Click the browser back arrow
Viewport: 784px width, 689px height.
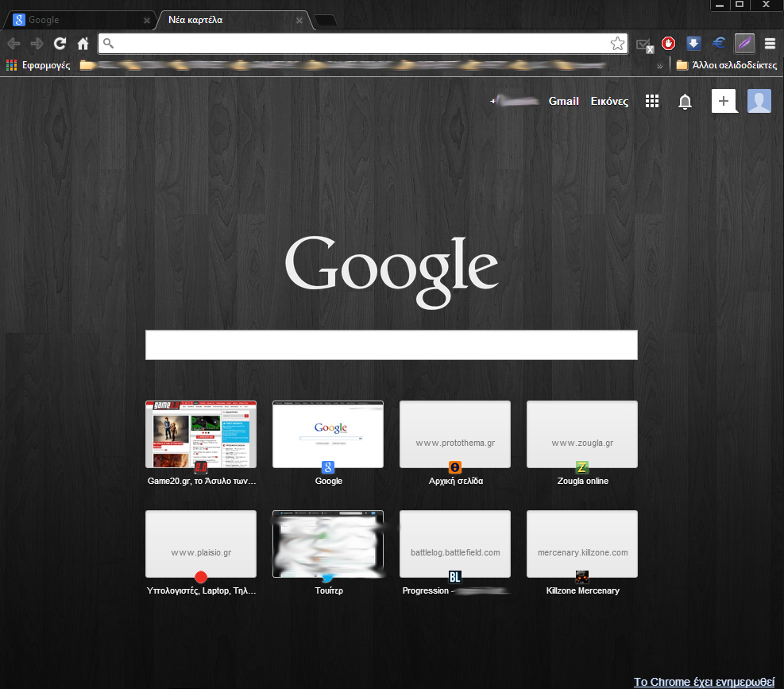[14, 44]
